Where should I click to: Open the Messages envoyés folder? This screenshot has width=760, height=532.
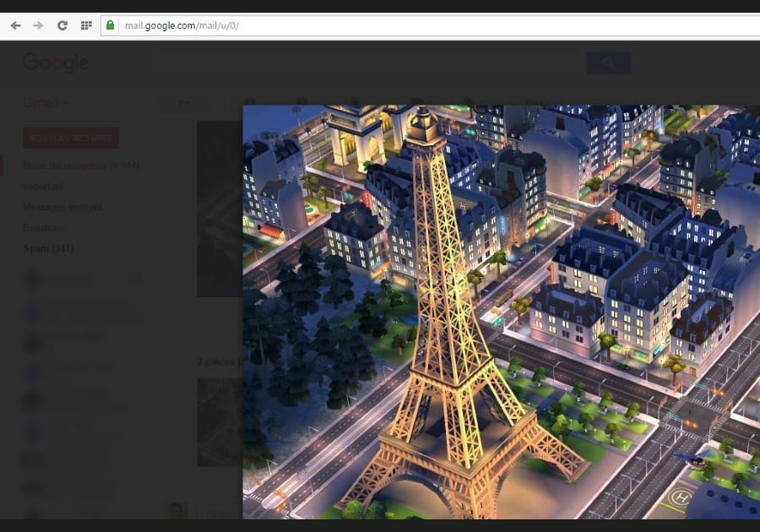tap(62, 207)
